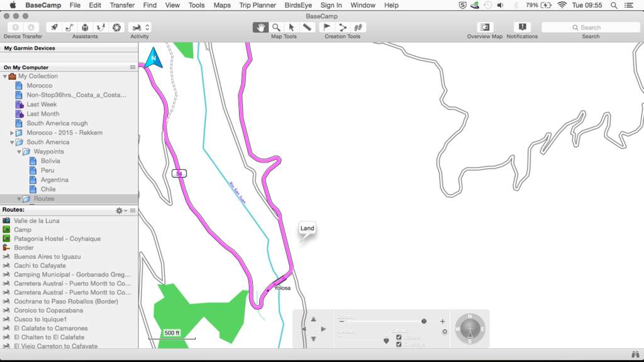Viewport: 644px width, 362px height.
Task: Click the rocket icon in Assistants
Action: 54,28
